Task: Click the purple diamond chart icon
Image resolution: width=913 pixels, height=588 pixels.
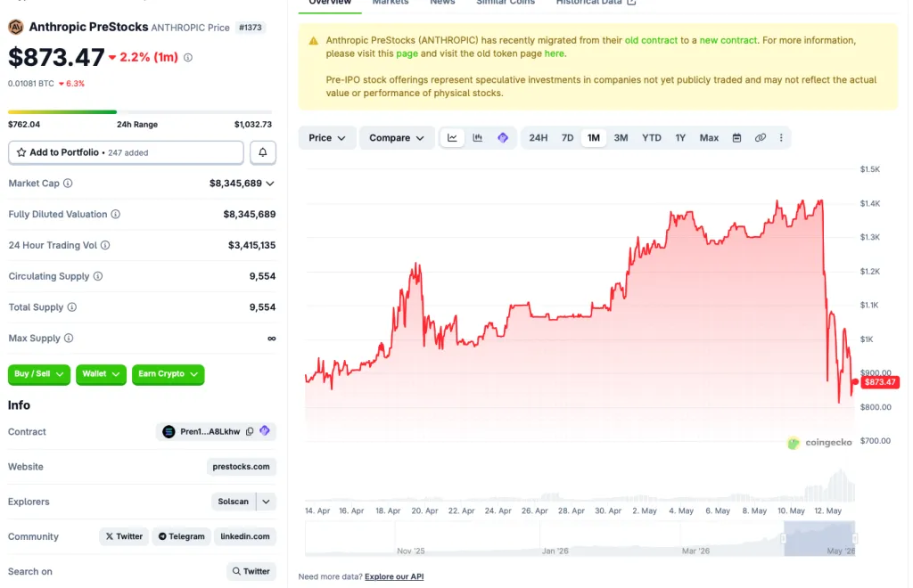Action: tap(503, 138)
